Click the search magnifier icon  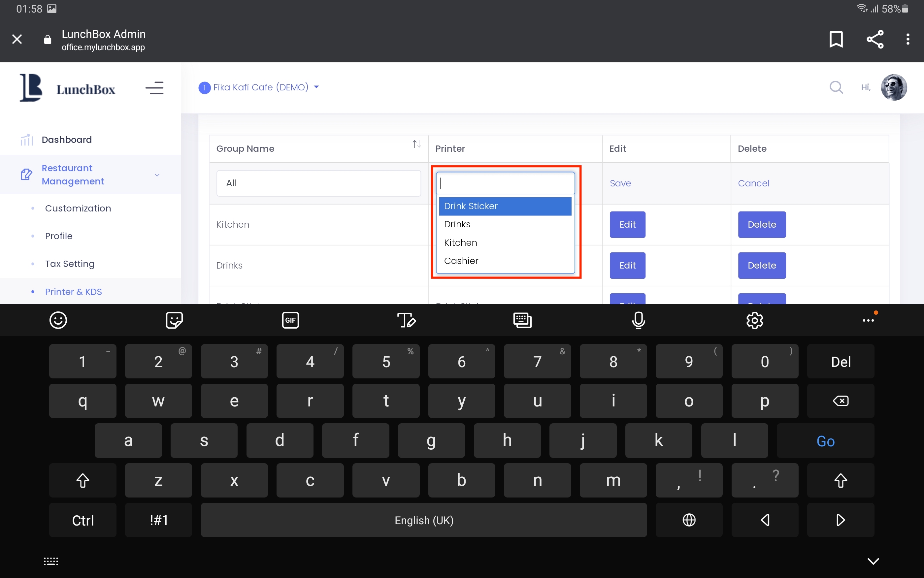[836, 87]
